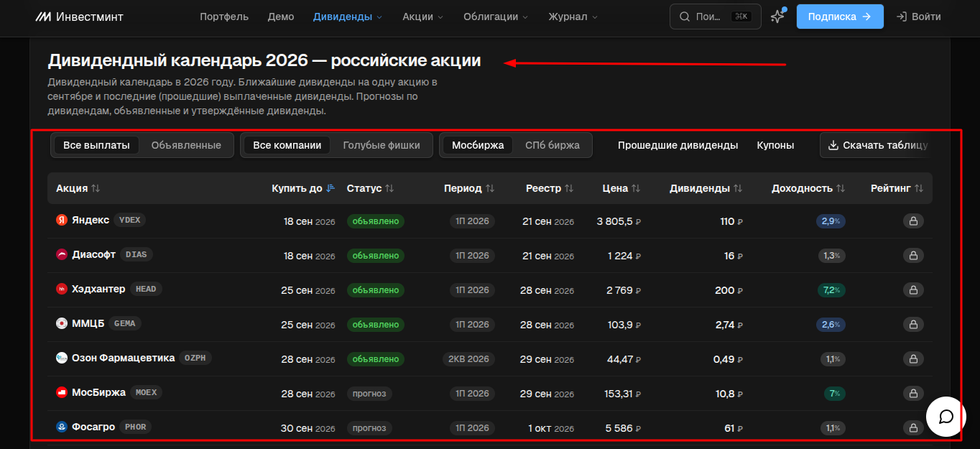
Task: Click the Хэдхантер company logo
Action: (62, 289)
